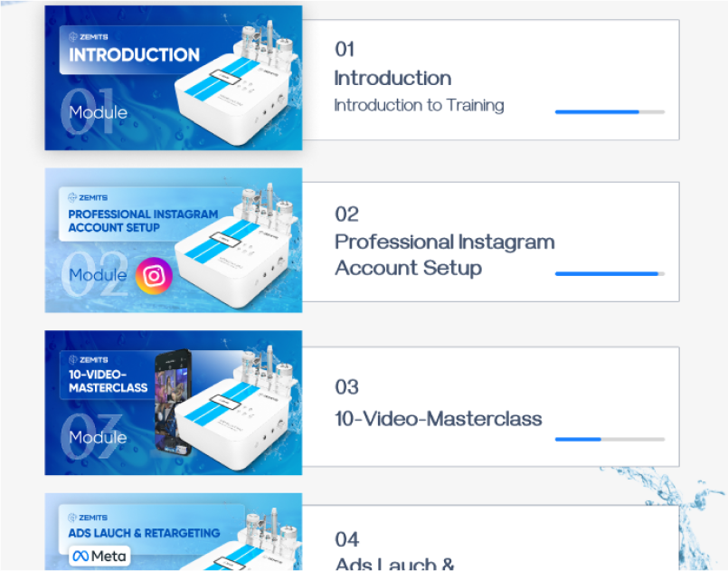Open the 10-Video-Masterclass module thumbnail
This screenshot has height=571, width=728.
(173, 403)
